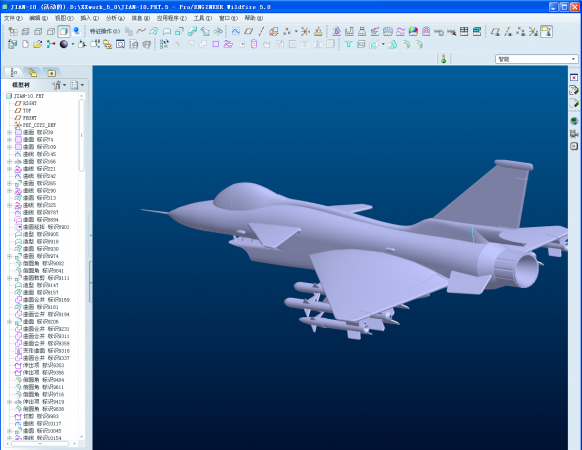Select the TOP datum plane in tree
Screen dimensions: 582x450
coord(27,111)
